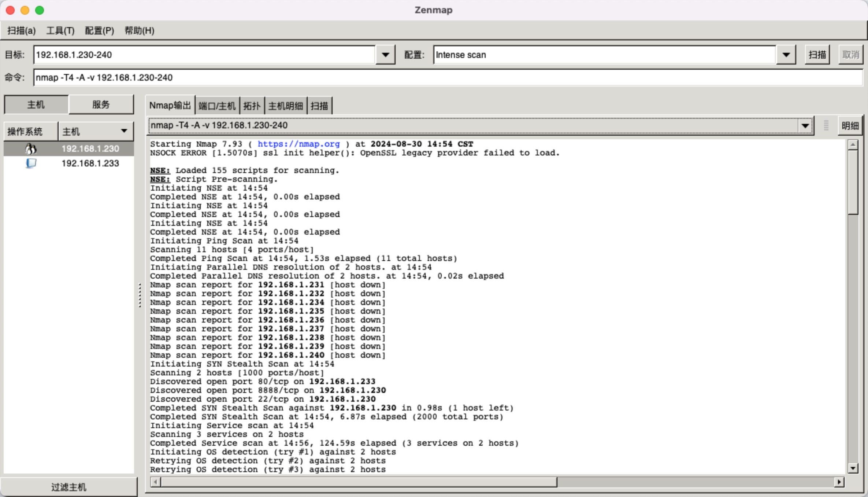Click the yellow macOS minimize window button
This screenshot has width=868, height=497.
click(x=25, y=10)
